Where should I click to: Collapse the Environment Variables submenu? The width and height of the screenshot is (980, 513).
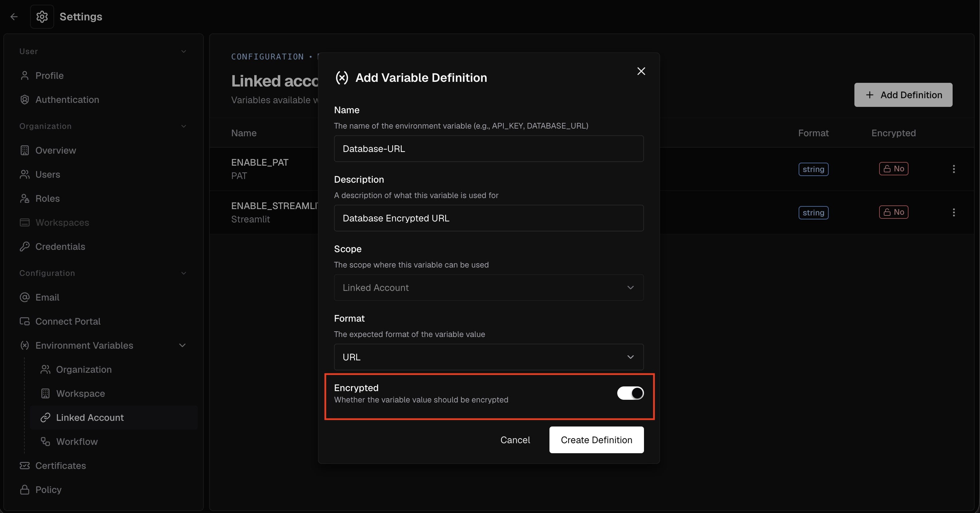tap(183, 345)
